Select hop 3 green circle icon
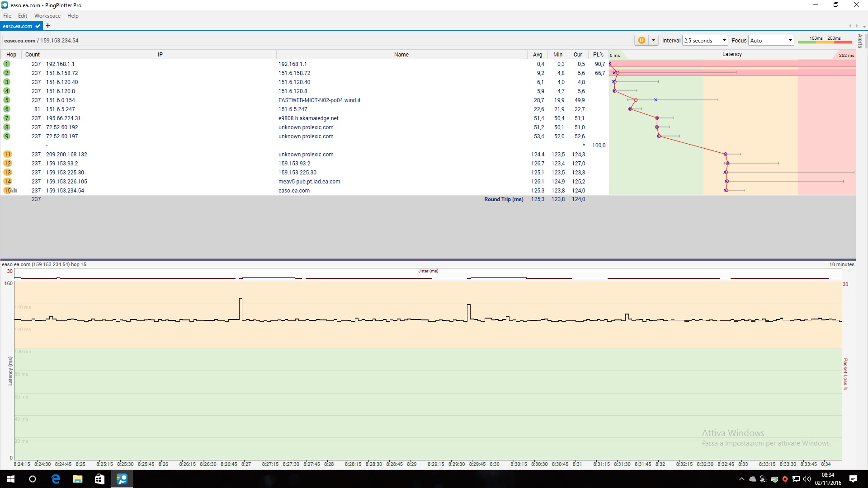Viewport: 868px width, 488px height. (7, 82)
